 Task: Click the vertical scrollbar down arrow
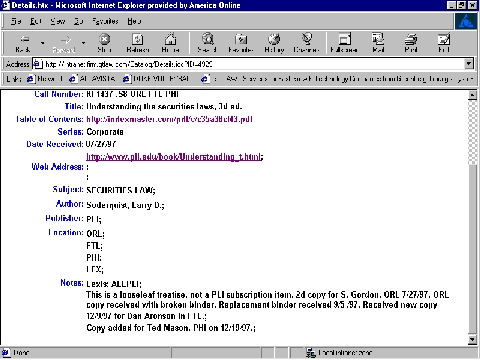[x=472, y=339]
